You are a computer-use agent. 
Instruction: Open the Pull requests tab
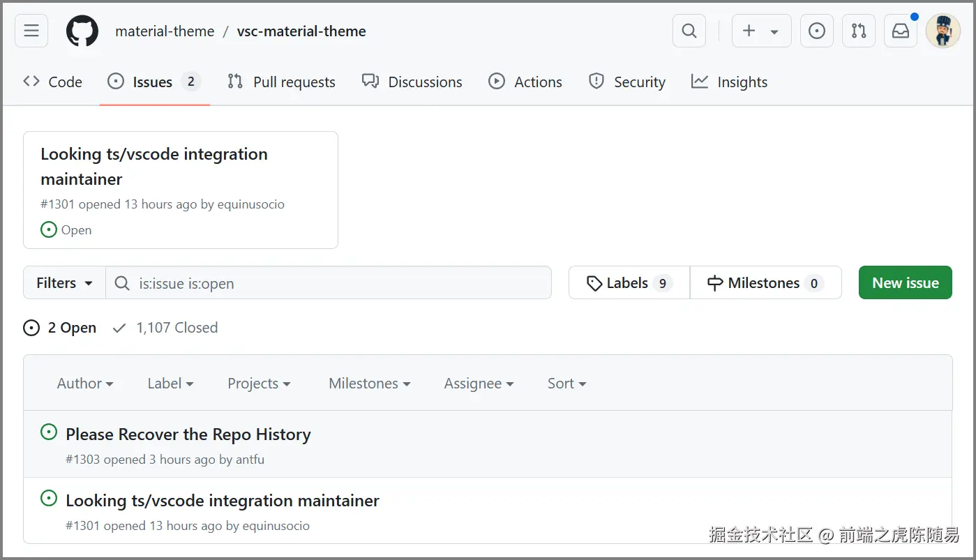(x=282, y=82)
